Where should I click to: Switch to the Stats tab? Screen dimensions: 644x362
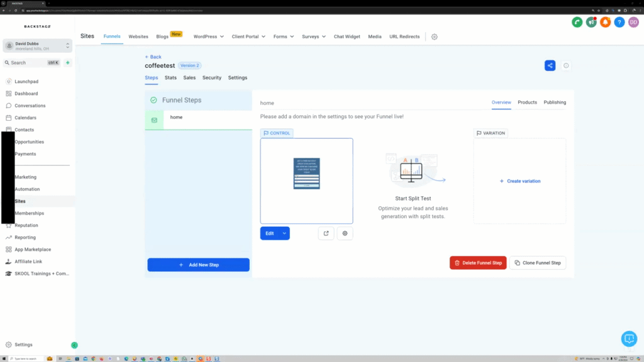(x=170, y=77)
